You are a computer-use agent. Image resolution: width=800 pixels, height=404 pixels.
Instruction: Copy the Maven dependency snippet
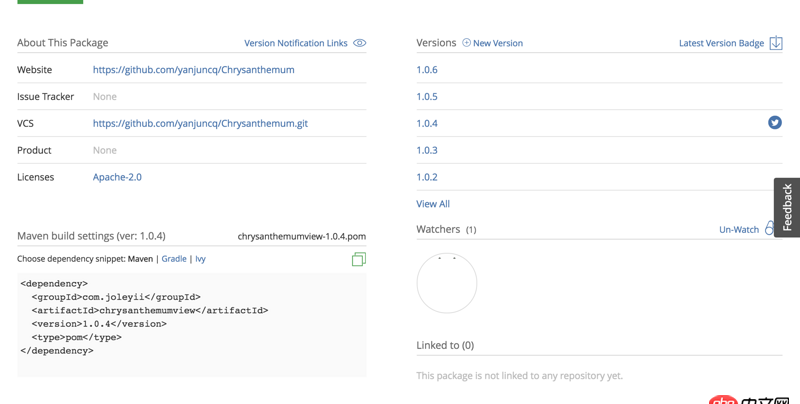click(359, 260)
